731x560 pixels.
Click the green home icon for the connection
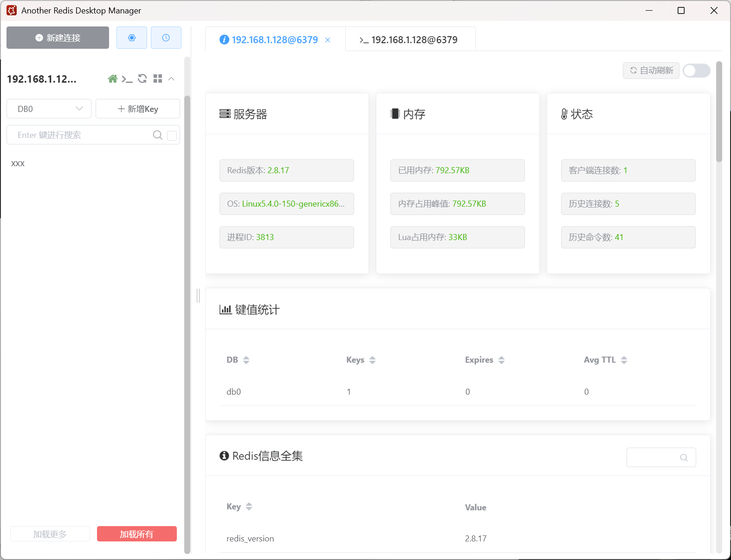point(112,79)
